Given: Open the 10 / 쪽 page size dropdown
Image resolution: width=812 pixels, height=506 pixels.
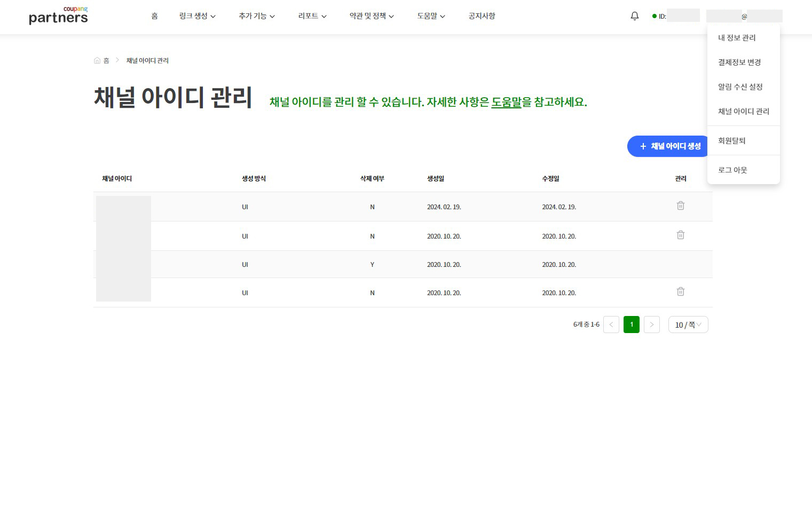Looking at the screenshot, I should pyautogui.click(x=688, y=325).
